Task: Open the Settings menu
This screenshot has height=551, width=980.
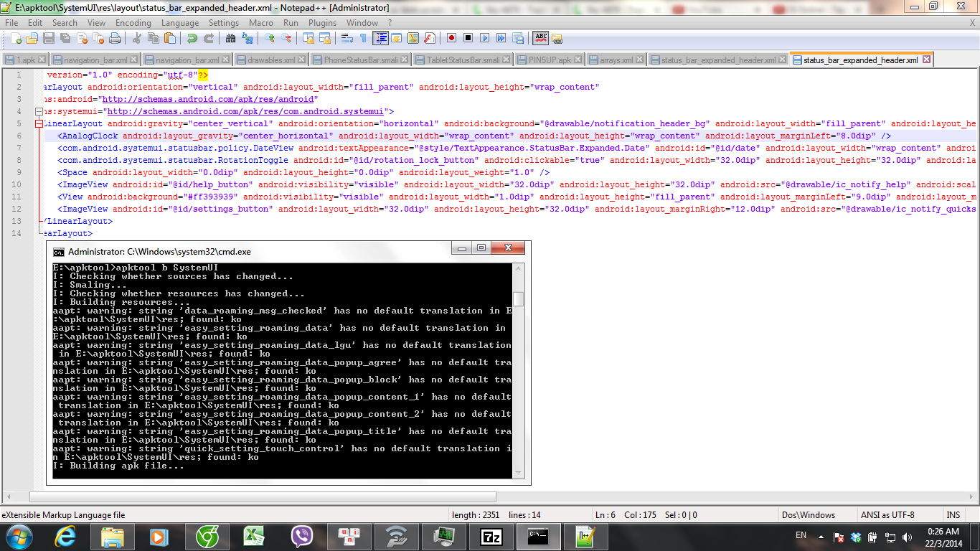Action: coord(224,23)
